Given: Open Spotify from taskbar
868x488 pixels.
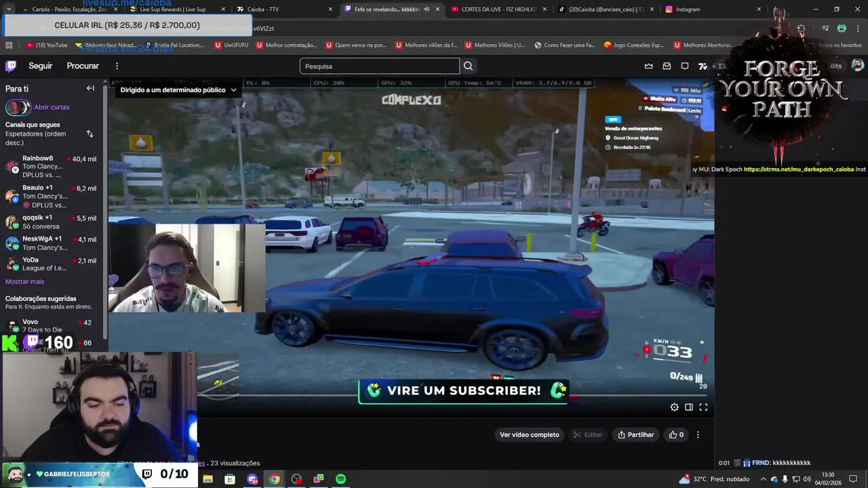Looking at the screenshot, I should coord(340,479).
